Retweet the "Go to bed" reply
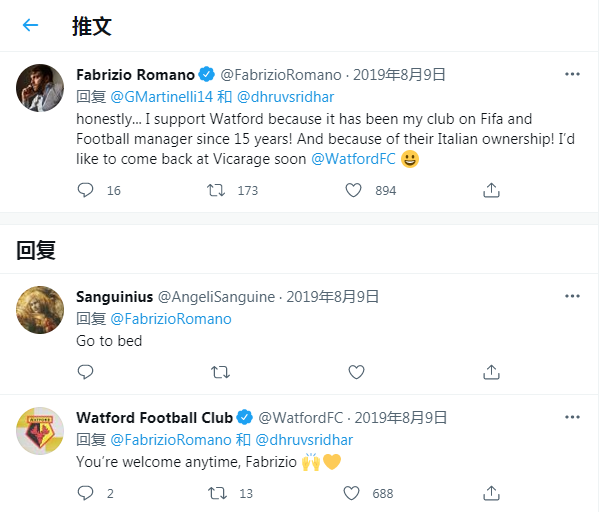The image size is (604, 512). tap(219, 372)
